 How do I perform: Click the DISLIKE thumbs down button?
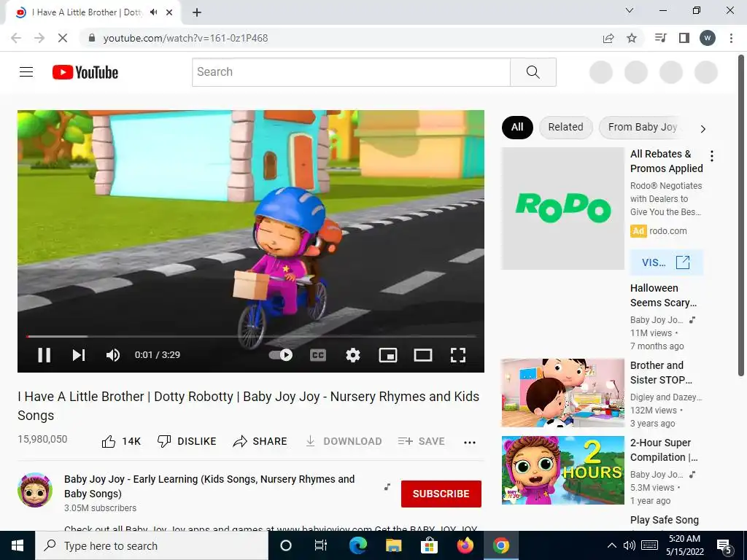187,441
